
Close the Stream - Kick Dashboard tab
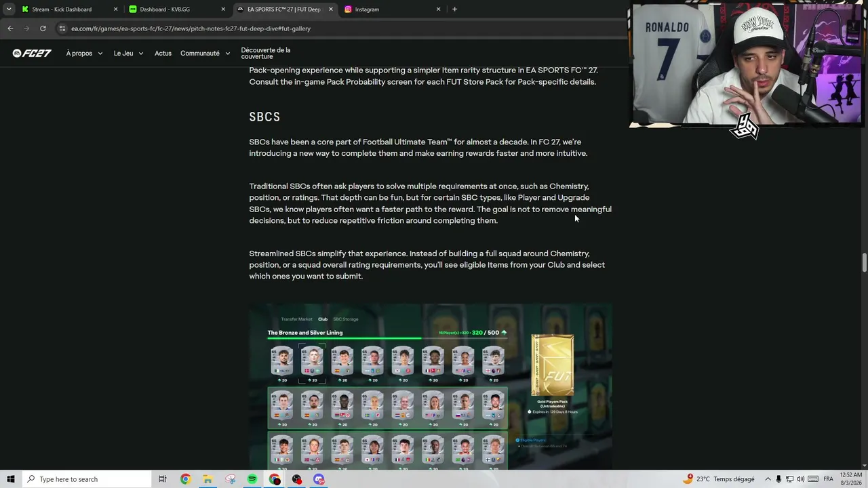click(115, 9)
